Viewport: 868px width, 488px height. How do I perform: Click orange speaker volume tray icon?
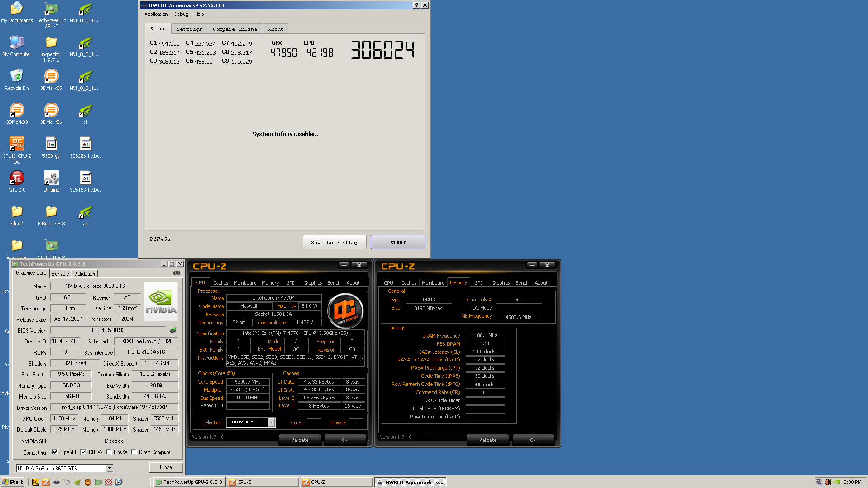click(827, 482)
